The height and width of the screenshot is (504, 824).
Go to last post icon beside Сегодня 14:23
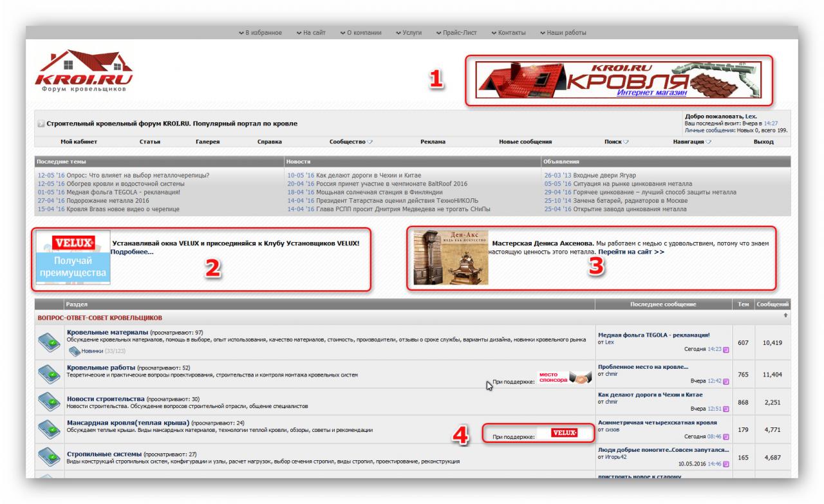click(726, 350)
